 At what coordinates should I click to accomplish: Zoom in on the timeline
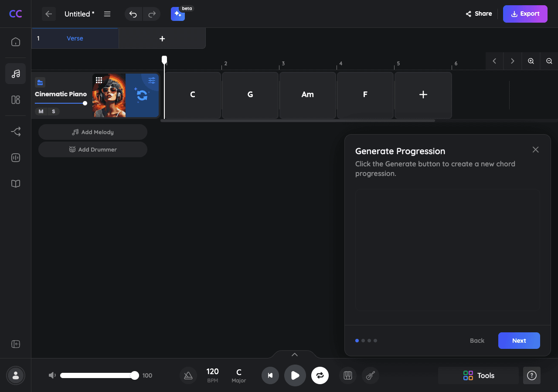tap(531, 61)
